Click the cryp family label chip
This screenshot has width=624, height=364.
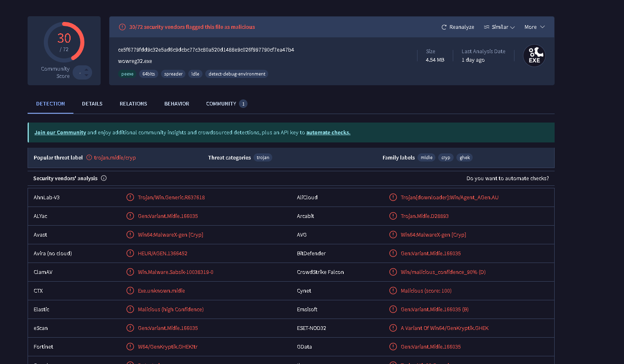coord(446,158)
